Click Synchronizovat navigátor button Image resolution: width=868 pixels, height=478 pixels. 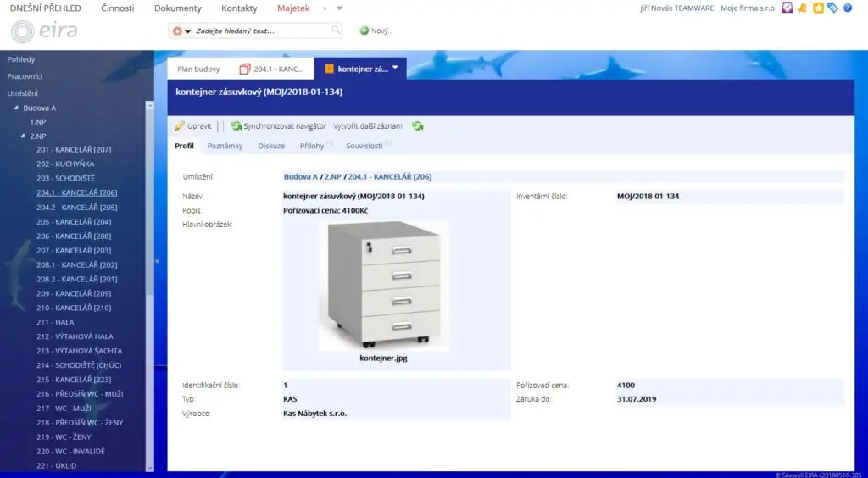click(x=278, y=126)
